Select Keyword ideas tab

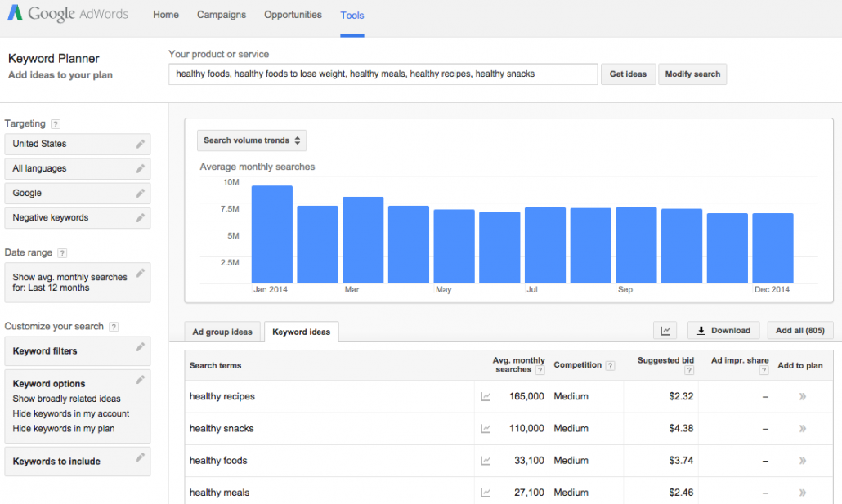(302, 332)
